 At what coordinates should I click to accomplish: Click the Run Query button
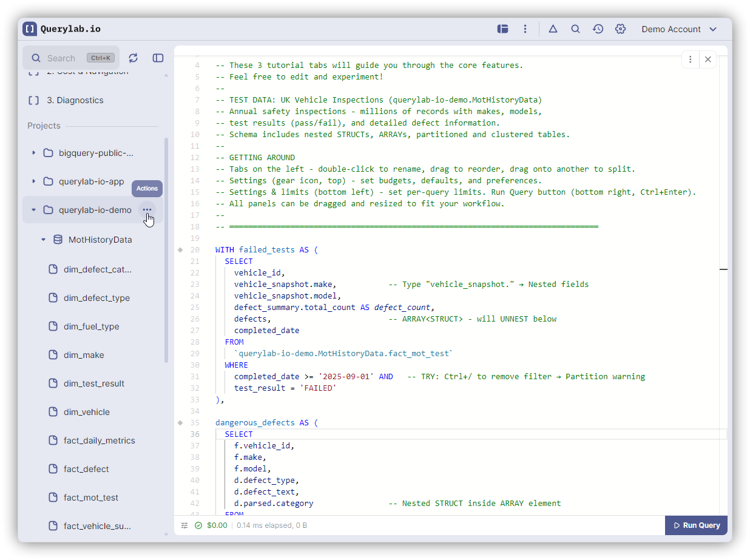click(x=696, y=525)
